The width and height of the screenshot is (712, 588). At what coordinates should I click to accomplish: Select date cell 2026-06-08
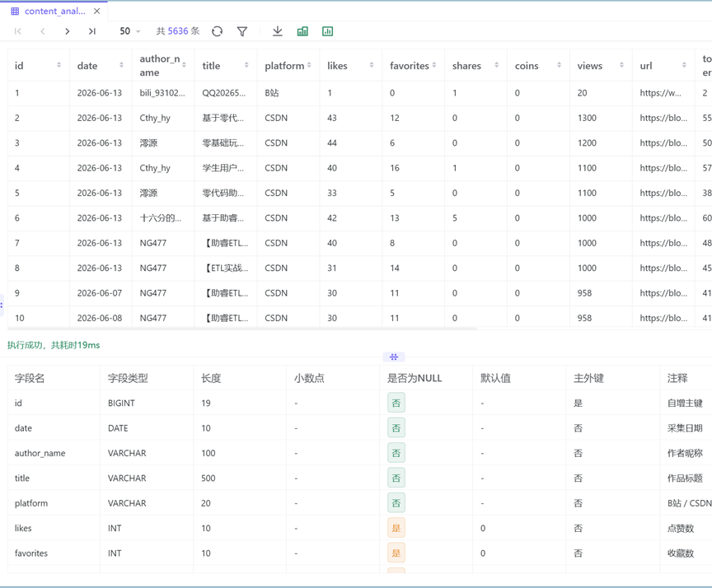pyautogui.click(x=100, y=318)
